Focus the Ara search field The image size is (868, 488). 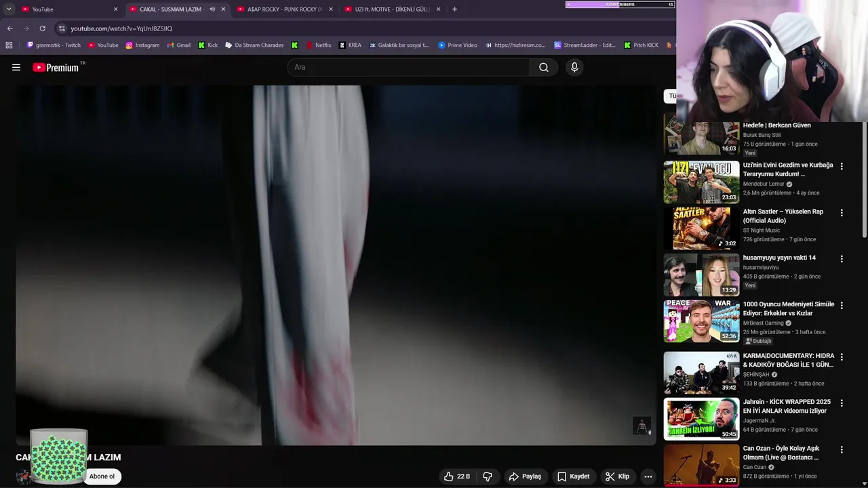pyautogui.click(x=409, y=67)
